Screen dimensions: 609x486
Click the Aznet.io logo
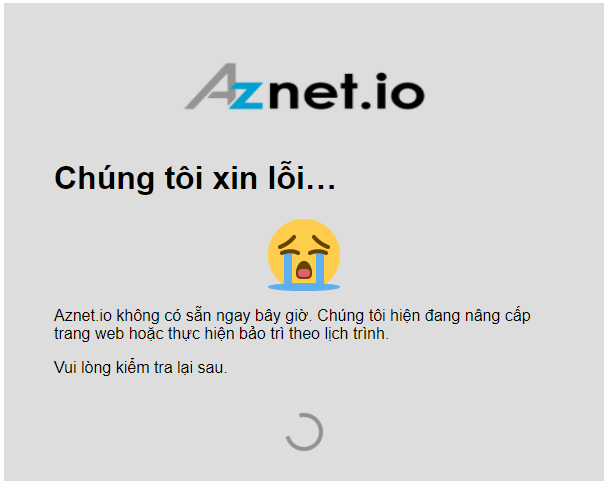click(x=304, y=86)
